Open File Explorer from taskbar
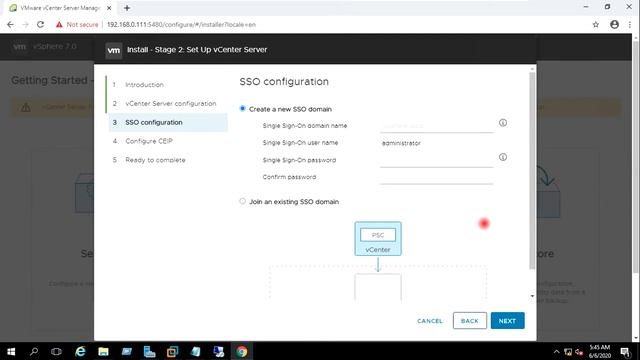Image resolution: width=640 pixels, height=360 pixels. pyautogui.click(x=103, y=351)
